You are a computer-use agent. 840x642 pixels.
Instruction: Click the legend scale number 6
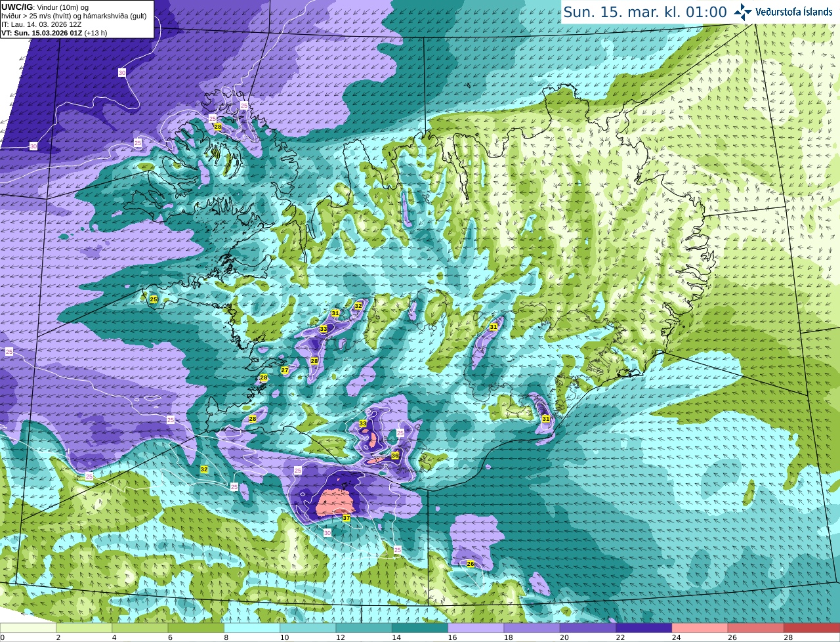pyautogui.click(x=170, y=637)
